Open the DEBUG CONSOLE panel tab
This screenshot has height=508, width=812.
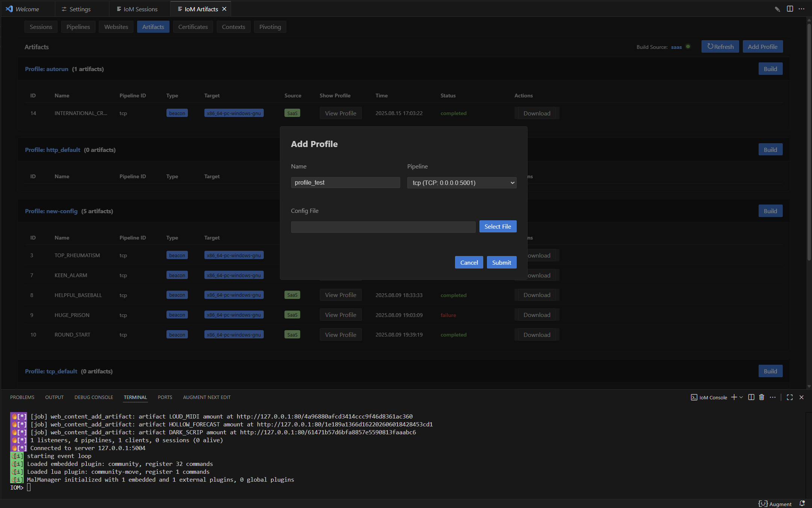click(94, 397)
